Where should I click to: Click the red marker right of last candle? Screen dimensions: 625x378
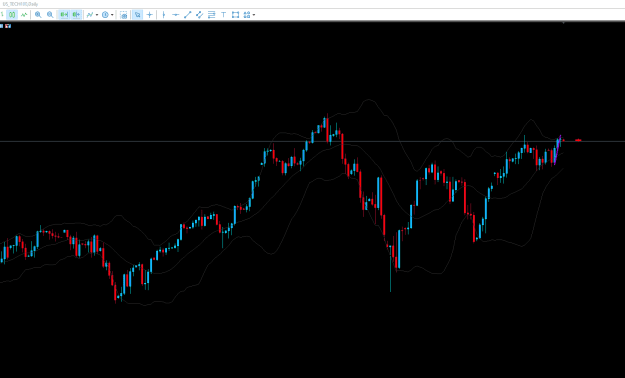click(578, 140)
